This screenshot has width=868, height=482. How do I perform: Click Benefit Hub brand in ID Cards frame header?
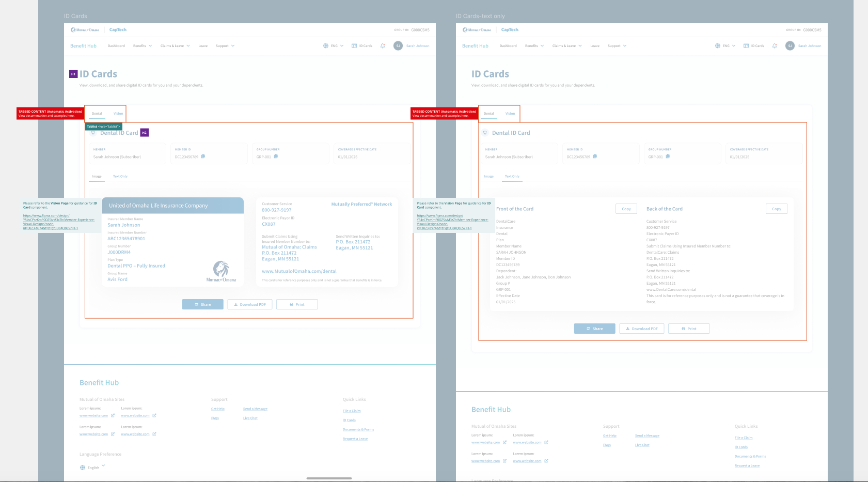[x=84, y=46]
